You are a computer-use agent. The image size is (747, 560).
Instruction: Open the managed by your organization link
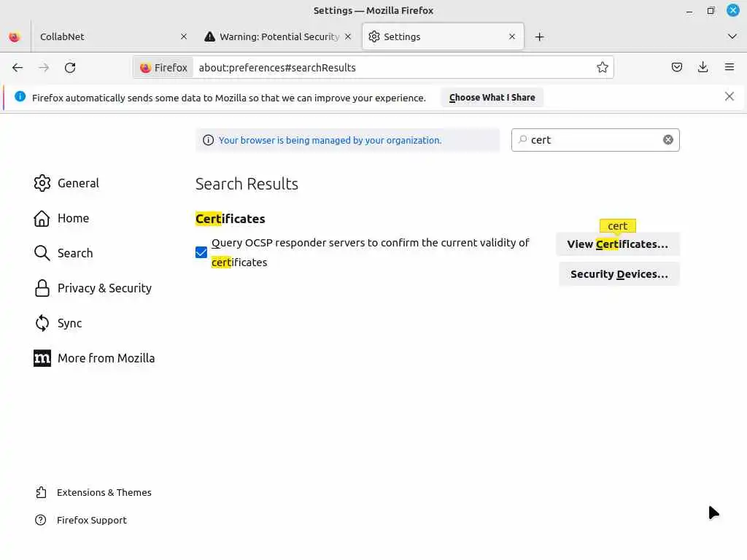pyautogui.click(x=330, y=140)
